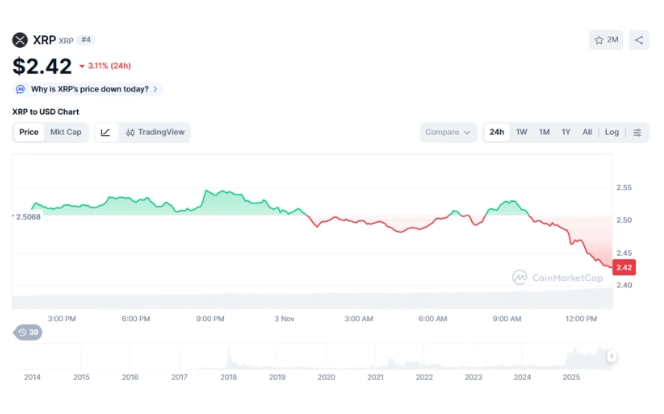Click the 2.55 price axis label
664x414 pixels.
point(624,188)
